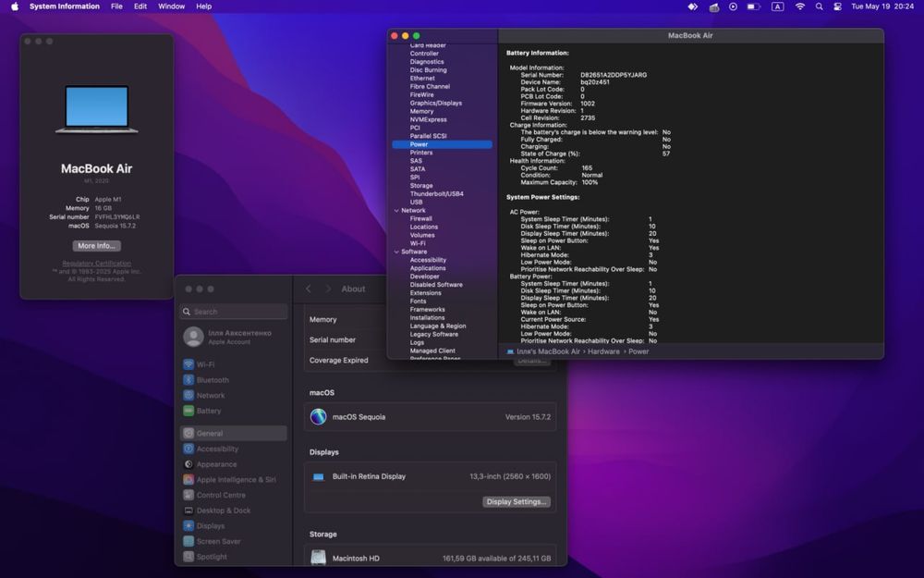Open Network in System Settings sidebar
The height and width of the screenshot is (578, 924).
click(x=234, y=395)
